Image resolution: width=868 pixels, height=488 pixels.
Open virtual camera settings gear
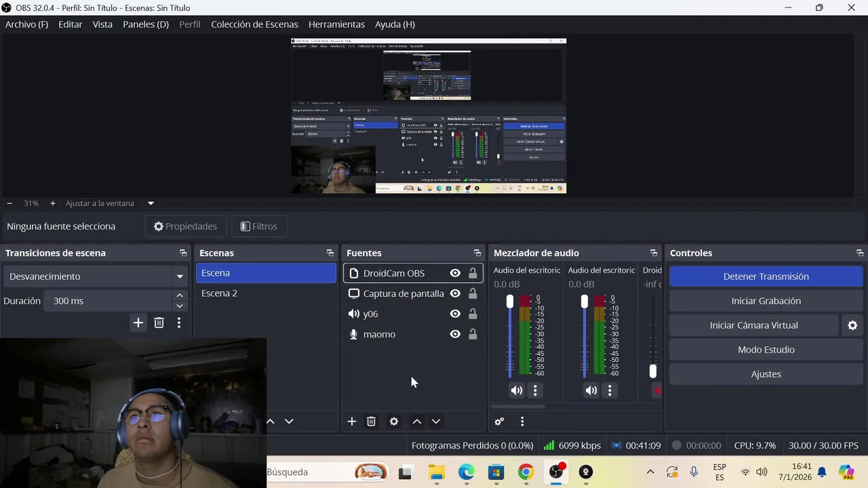tap(852, 325)
